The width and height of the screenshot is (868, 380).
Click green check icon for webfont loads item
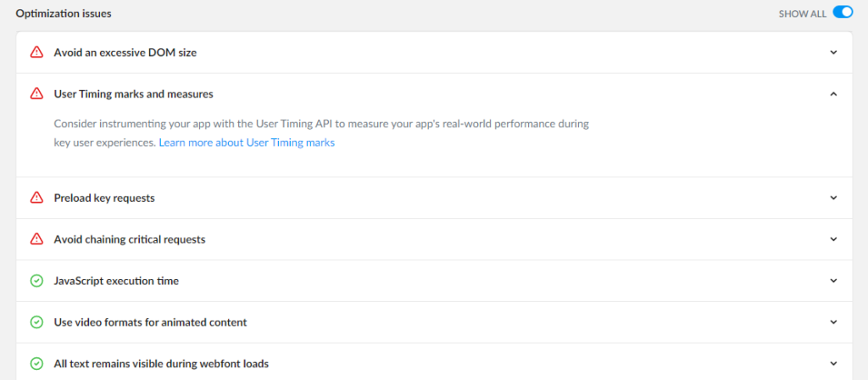click(36, 364)
